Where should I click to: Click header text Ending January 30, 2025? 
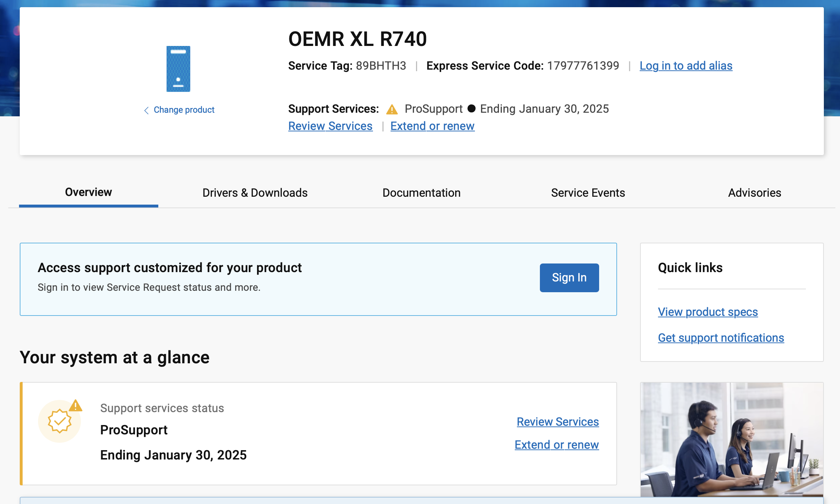545,109
